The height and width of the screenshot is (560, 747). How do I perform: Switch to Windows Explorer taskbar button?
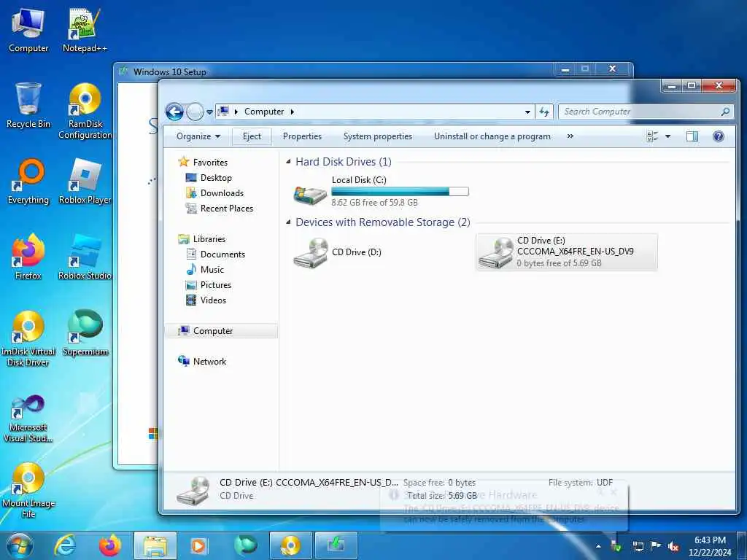(155, 545)
